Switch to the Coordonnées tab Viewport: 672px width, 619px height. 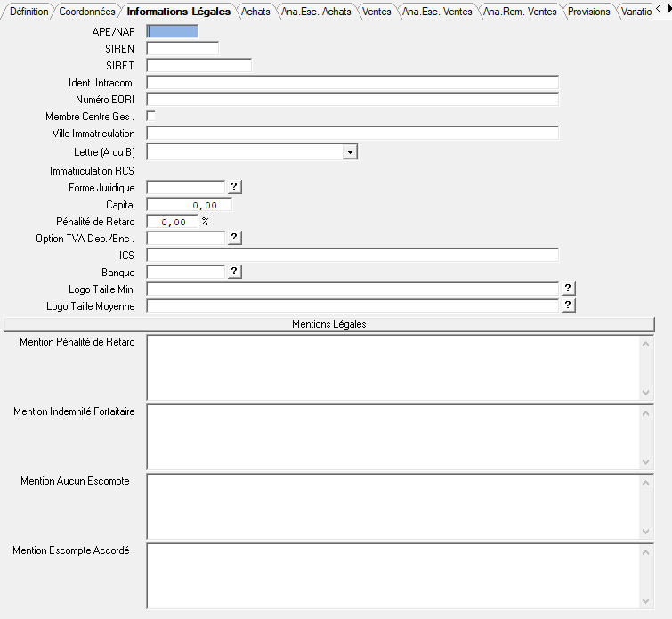[x=86, y=12]
